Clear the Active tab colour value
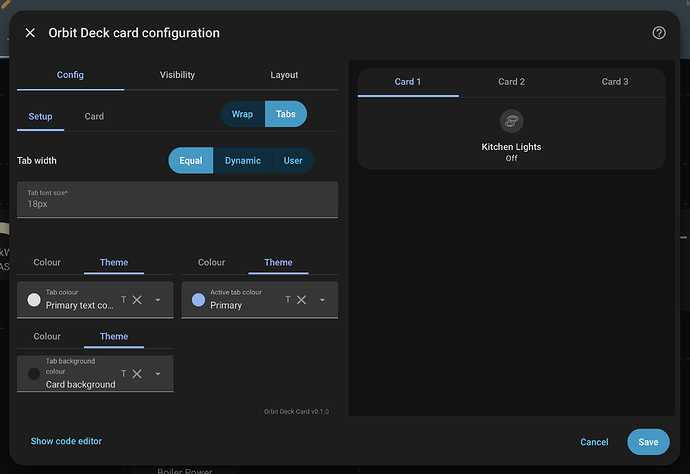This screenshot has width=690, height=474. pyautogui.click(x=301, y=300)
